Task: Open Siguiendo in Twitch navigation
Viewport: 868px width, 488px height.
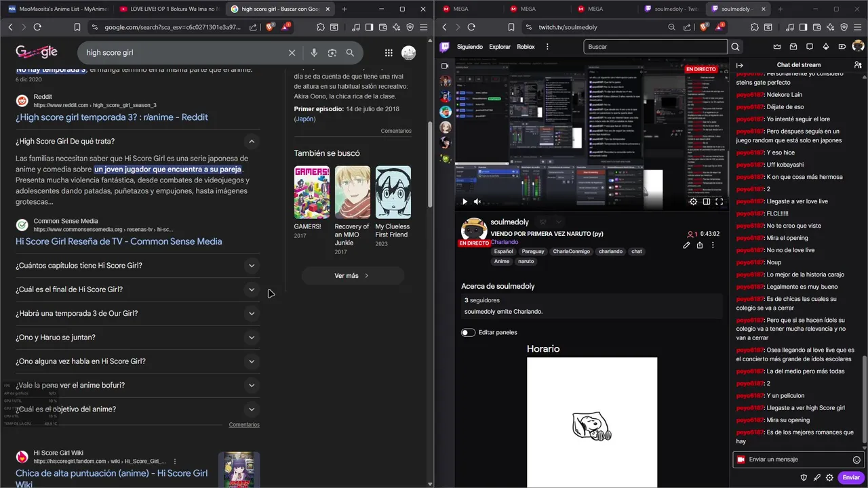Action: point(470,47)
